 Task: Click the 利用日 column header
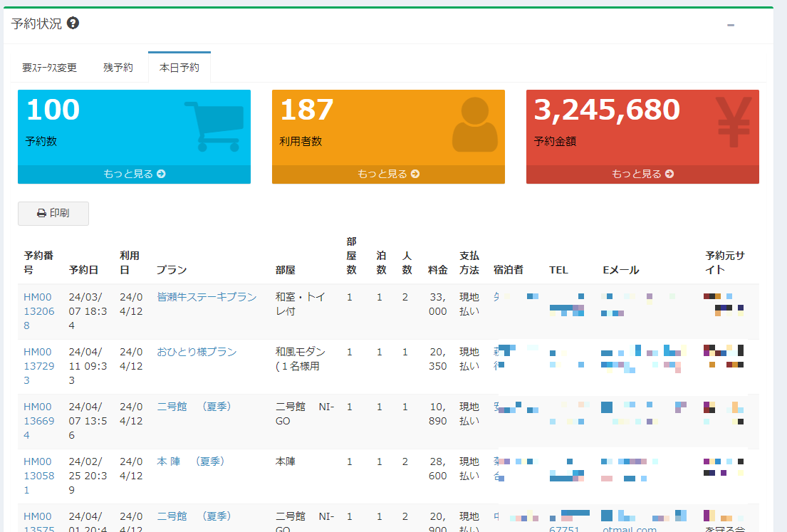click(x=130, y=263)
